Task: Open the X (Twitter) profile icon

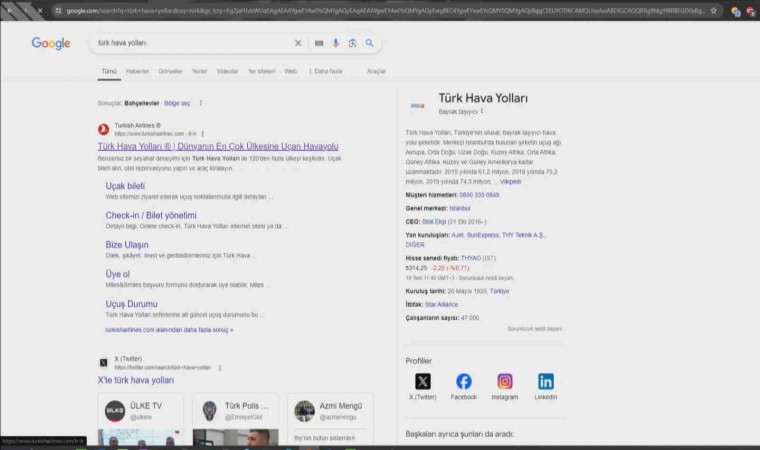Action: pos(423,381)
